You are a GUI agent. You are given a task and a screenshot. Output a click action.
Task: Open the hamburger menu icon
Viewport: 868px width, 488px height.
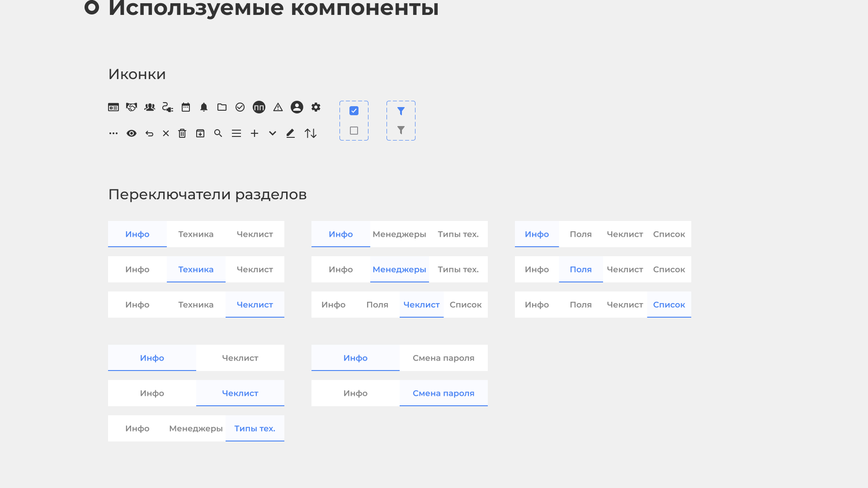236,133
